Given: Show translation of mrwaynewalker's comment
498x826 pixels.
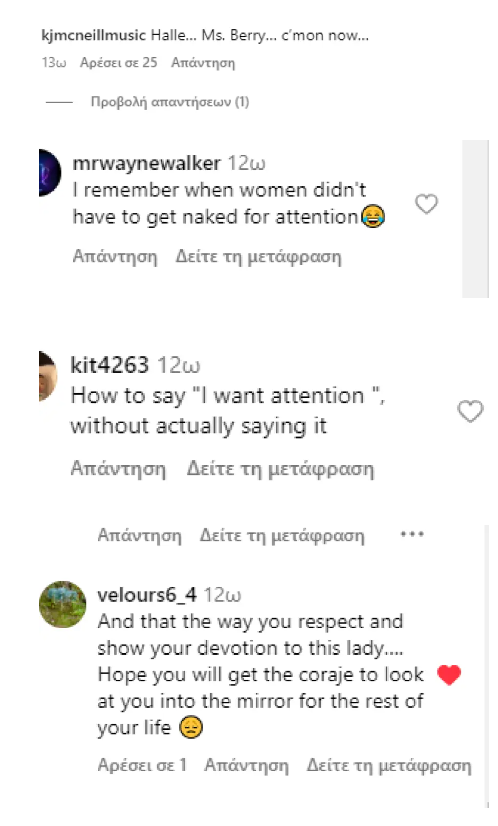Looking at the screenshot, I should [x=258, y=257].
